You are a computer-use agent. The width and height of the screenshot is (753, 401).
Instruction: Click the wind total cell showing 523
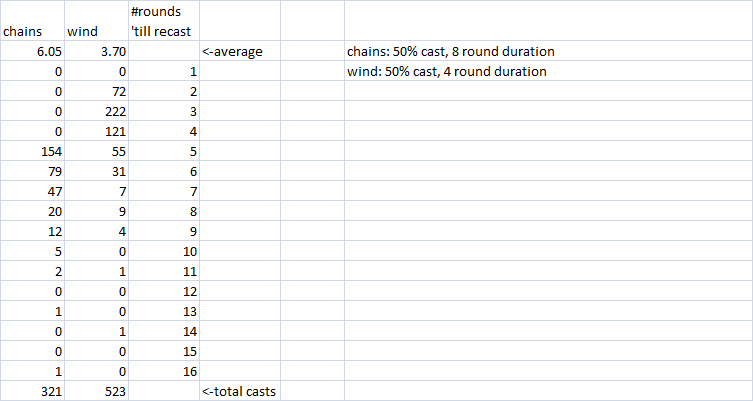tap(96, 391)
